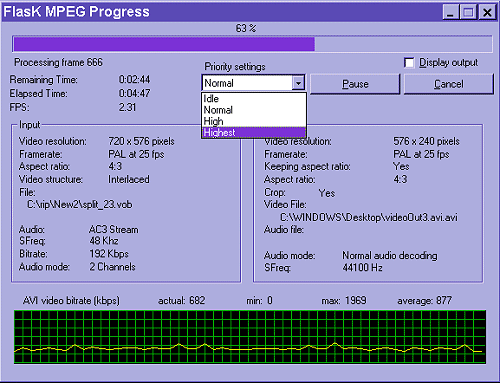This screenshot has height=383, width=500.
Task: Close the FlasK MPEG Progress window
Action: (487, 12)
